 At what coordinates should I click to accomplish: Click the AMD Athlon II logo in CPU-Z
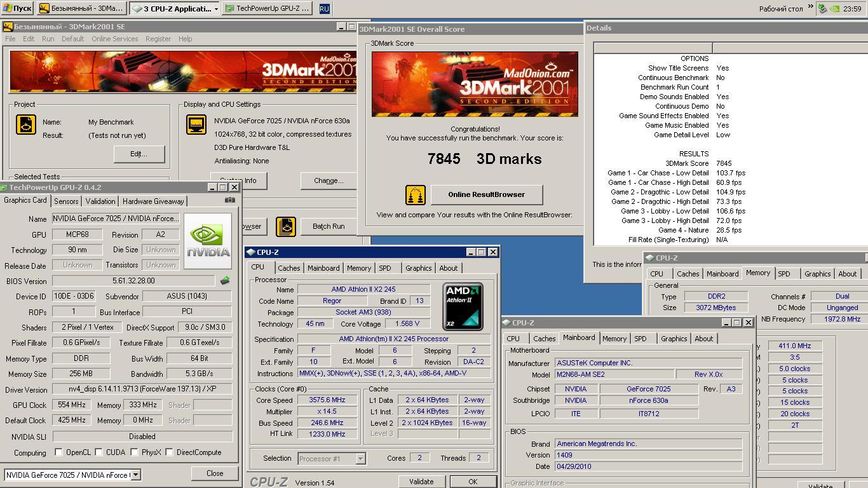[x=463, y=307]
